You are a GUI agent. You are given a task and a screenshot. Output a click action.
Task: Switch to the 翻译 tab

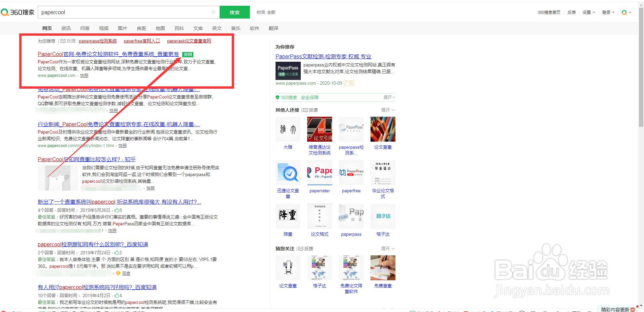point(273,28)
